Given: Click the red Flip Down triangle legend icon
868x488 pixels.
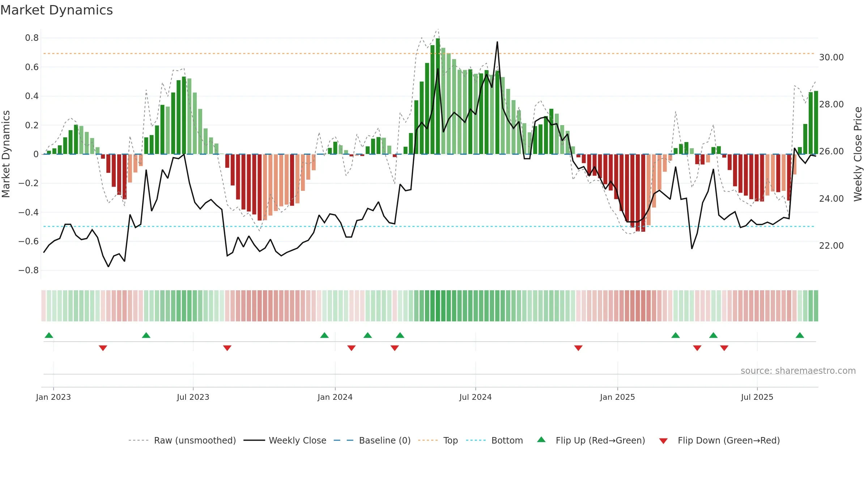Looking at the screenshot, I should 663,441.
